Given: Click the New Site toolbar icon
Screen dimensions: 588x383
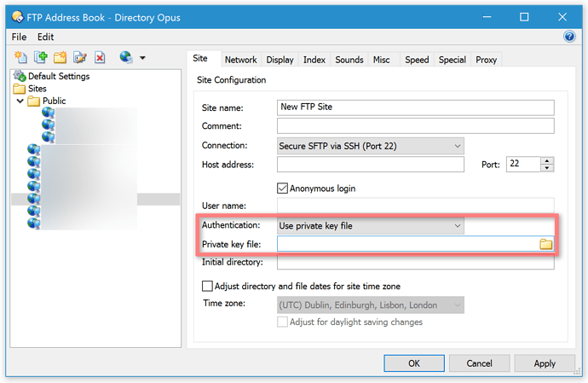Looking at the screenshot, I should 20,57.
